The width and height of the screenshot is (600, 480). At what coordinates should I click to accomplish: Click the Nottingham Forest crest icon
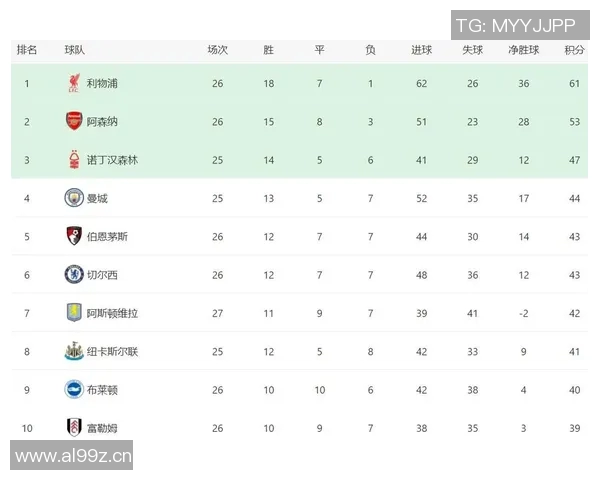tap(73, 160)
